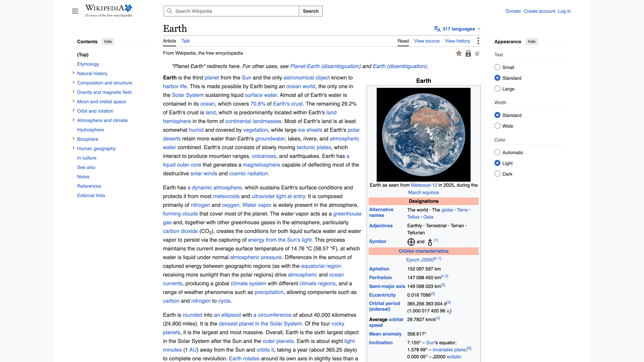The image size is (644, 362).
Task: Select Standard width option
Action: (497, 115)
